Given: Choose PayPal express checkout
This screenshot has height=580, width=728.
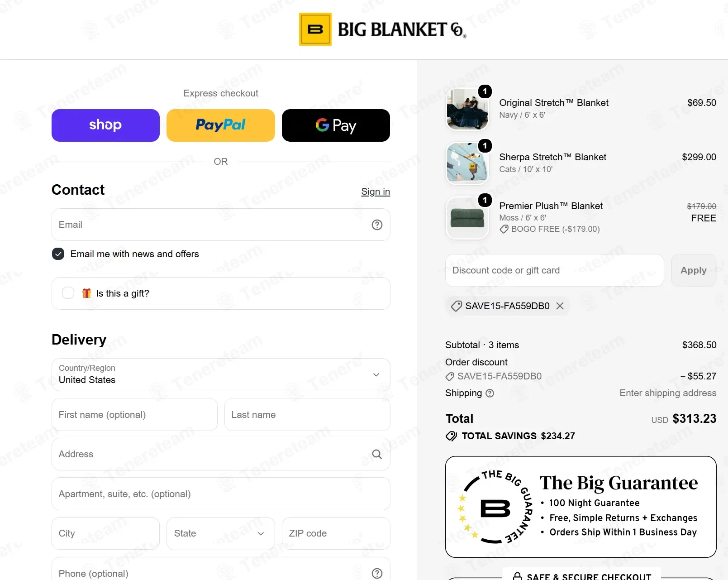Looking at the screenshot, I should coord(221,125).
